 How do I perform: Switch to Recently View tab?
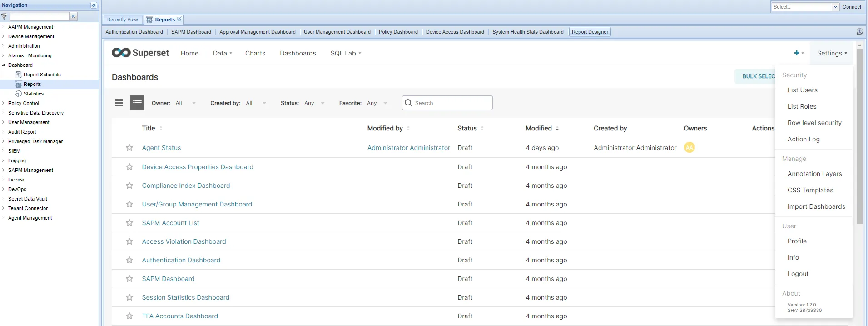click(123, 20)
